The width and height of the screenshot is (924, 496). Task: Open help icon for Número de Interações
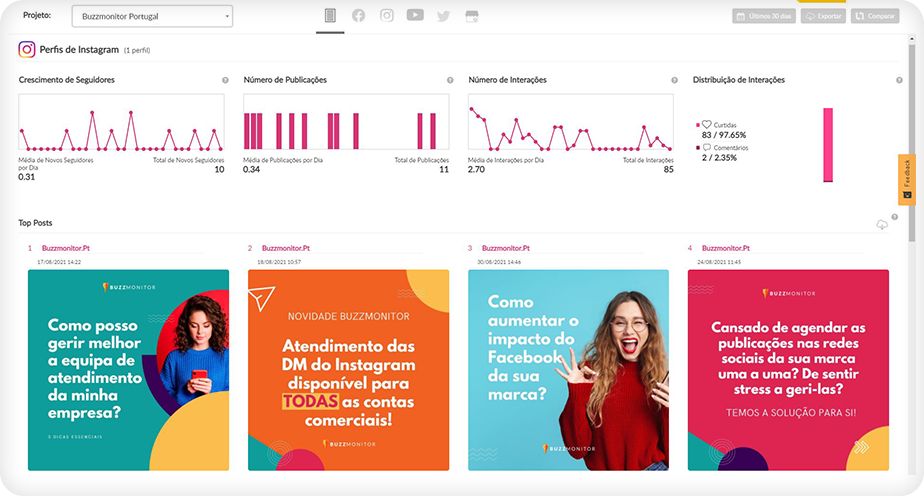(674, 80)
